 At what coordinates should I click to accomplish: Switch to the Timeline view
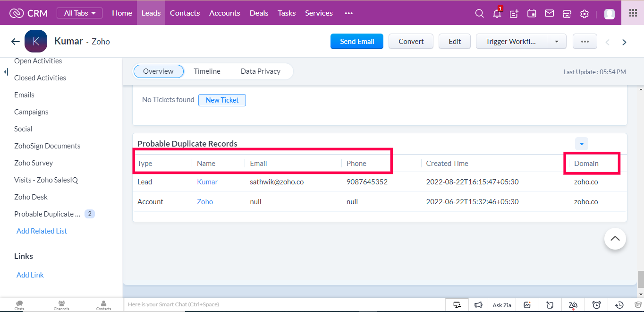[x=207, y=71]
